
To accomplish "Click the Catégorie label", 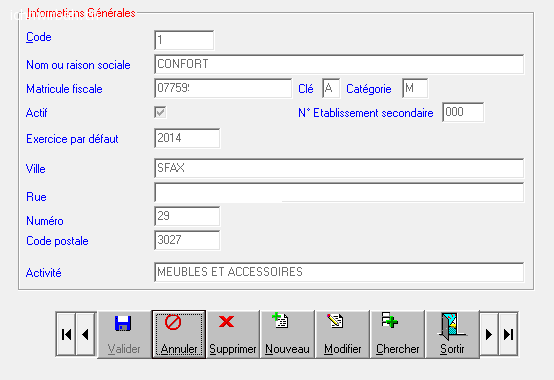I will coord(369,89).
